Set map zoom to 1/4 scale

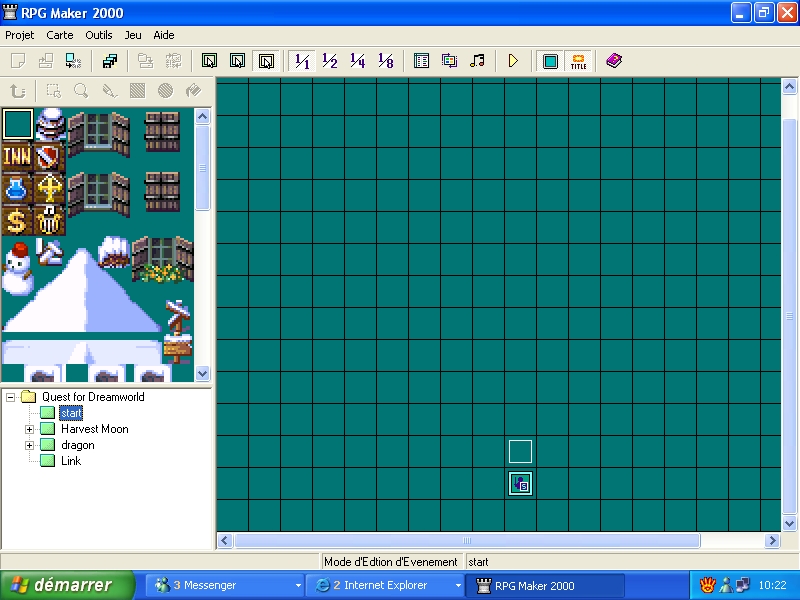358,61
